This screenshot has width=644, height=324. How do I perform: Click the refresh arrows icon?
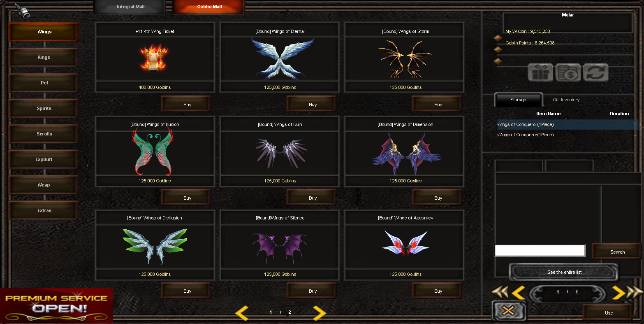[595, 73]
